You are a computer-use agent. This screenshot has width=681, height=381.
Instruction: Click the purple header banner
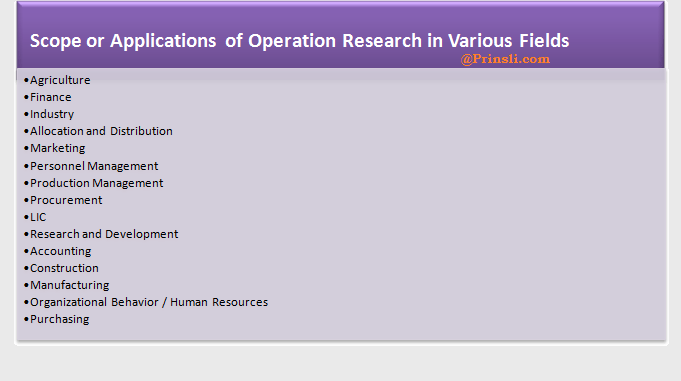click(340, 35)
